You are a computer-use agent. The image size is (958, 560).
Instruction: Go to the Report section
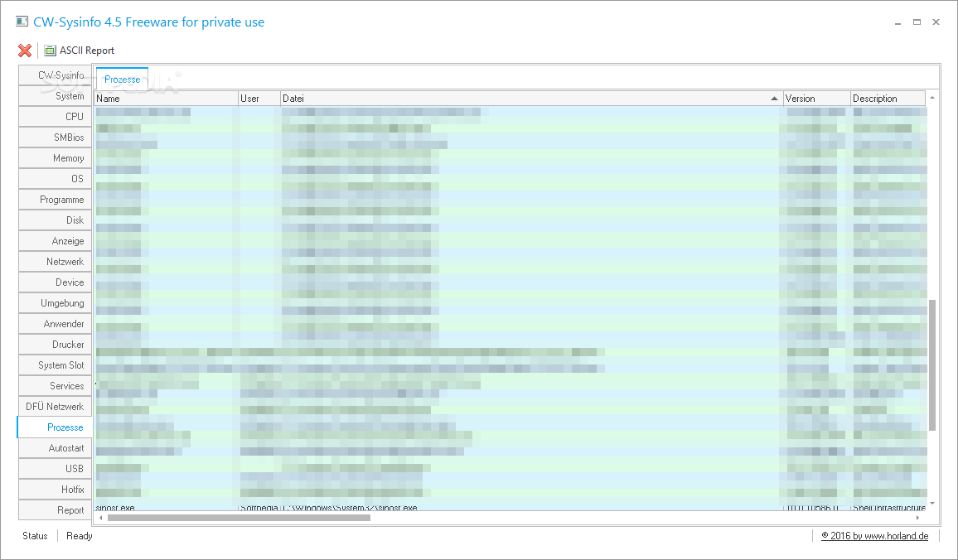coord(55,510)
